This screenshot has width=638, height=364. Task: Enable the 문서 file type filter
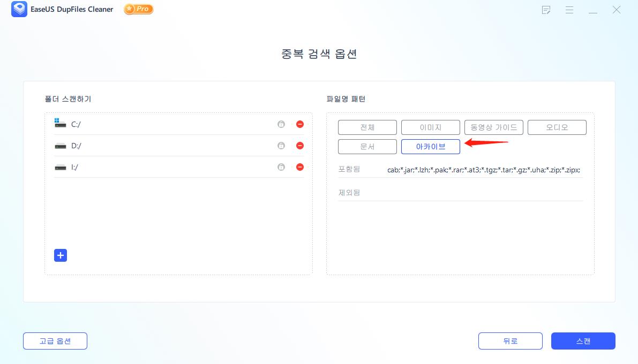(x=367, y=146)
